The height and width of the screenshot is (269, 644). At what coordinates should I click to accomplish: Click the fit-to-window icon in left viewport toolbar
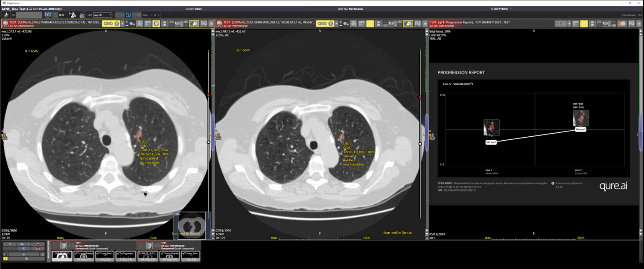tap(204, 23)
